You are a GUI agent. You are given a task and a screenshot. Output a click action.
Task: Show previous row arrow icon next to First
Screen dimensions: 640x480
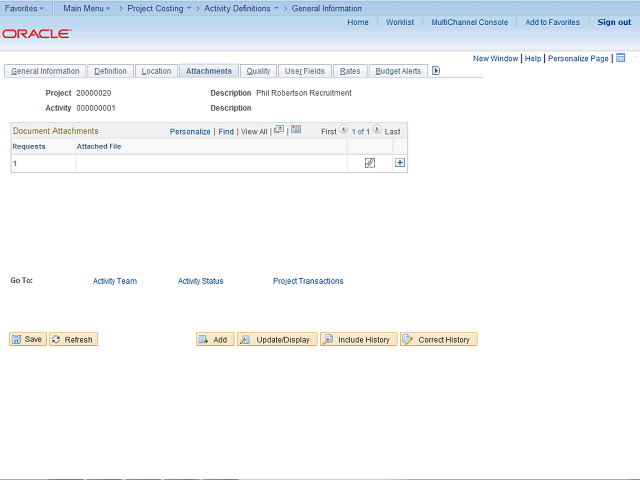pyautogui.click(x=344, y=130)
